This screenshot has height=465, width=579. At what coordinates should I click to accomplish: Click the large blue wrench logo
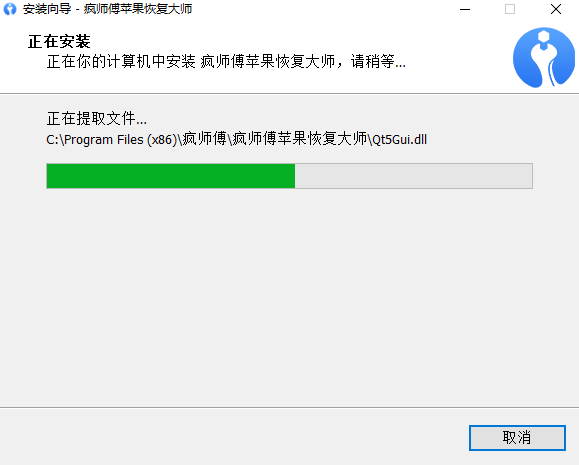click(544, 57)
